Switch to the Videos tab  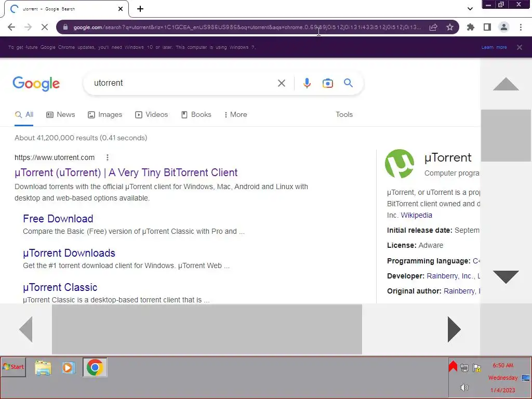[151, 115]
